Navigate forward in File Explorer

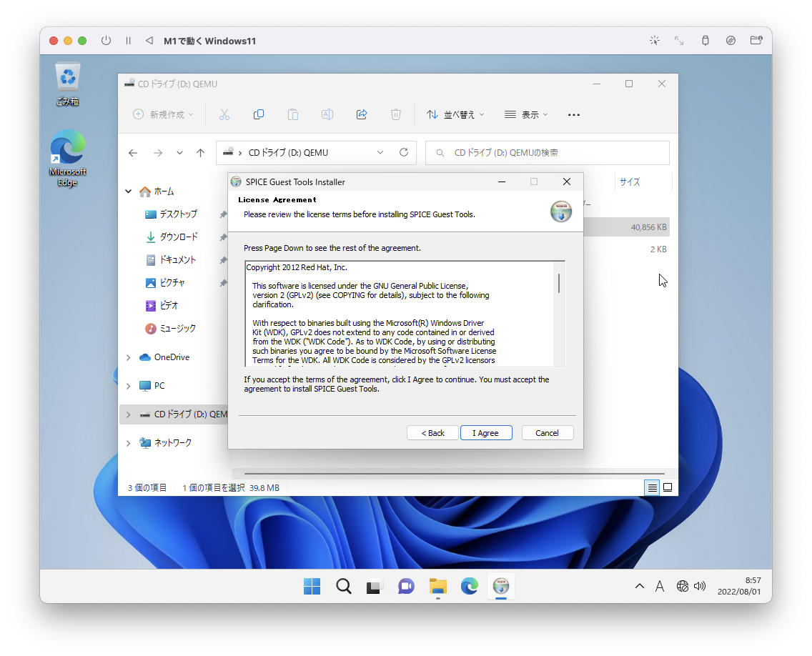coord(158,153)
